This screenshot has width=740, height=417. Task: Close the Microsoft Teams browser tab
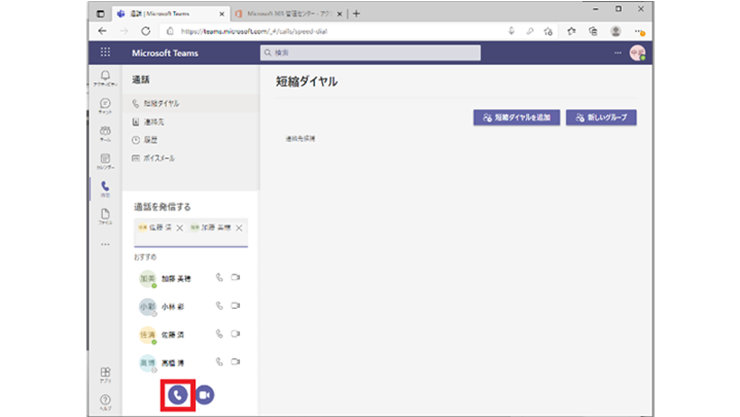222,14
